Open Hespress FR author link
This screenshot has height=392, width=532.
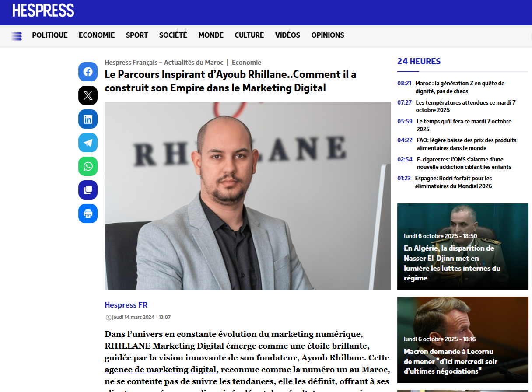click(x=126, y=305)
